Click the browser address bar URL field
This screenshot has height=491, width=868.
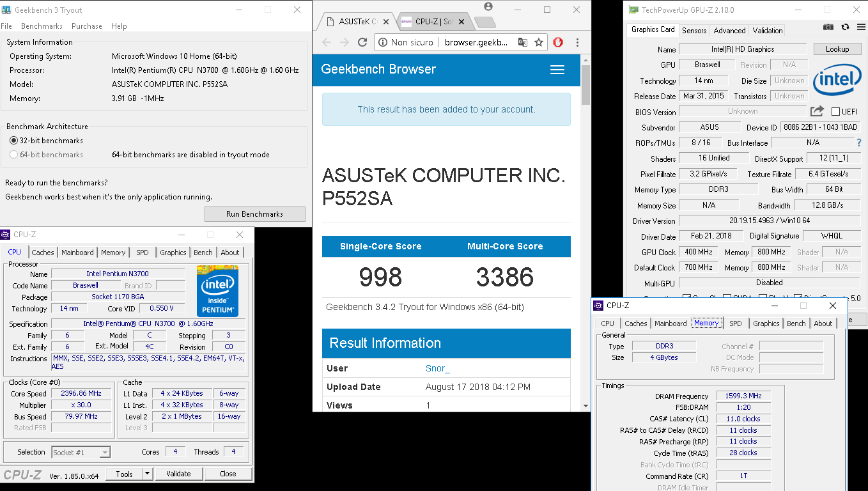476,42
